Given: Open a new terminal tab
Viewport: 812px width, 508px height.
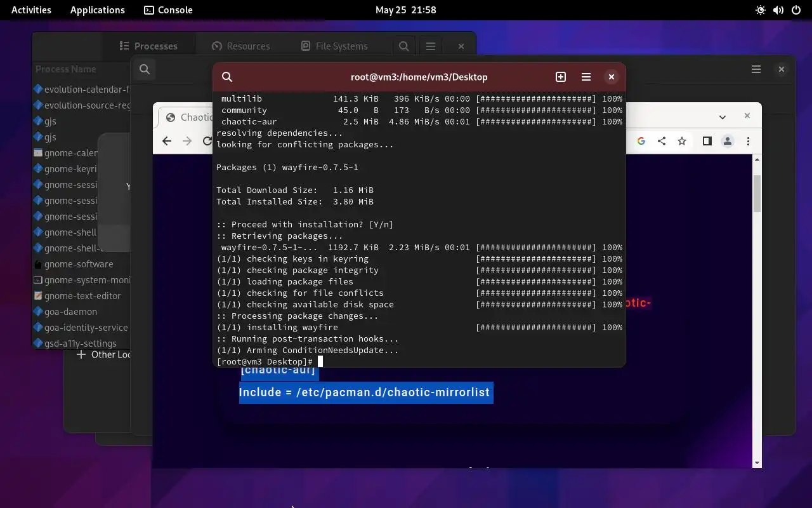Looking at the screenshot, I should point(561,77).
